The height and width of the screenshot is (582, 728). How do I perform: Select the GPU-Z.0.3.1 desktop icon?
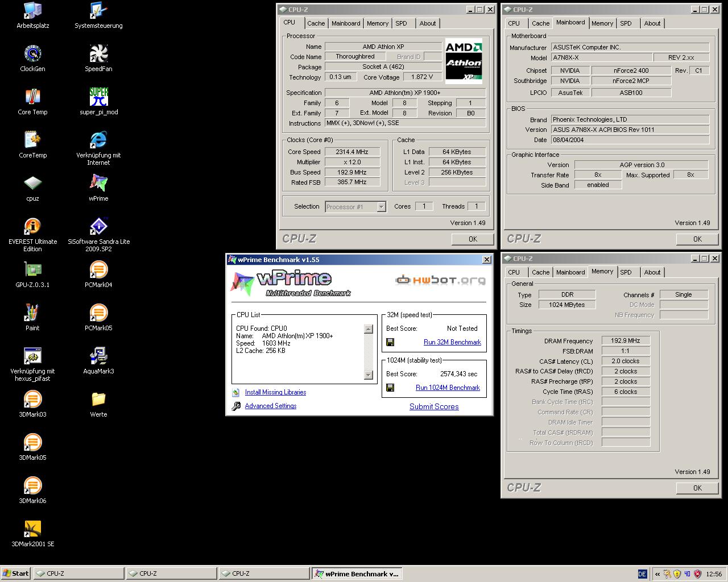point(32,270)
